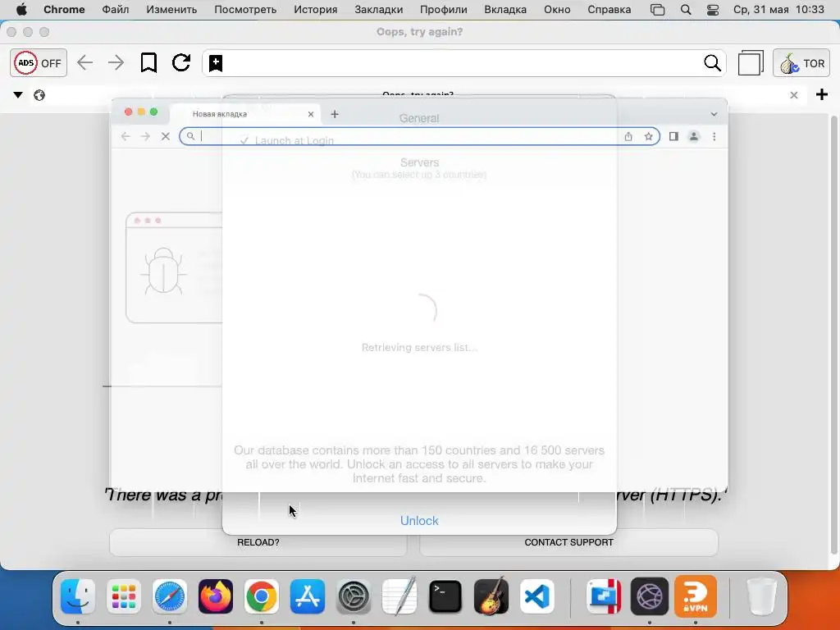
Task: Add bookmark via black star-bookmark icon
Action: tap(216, 62)
